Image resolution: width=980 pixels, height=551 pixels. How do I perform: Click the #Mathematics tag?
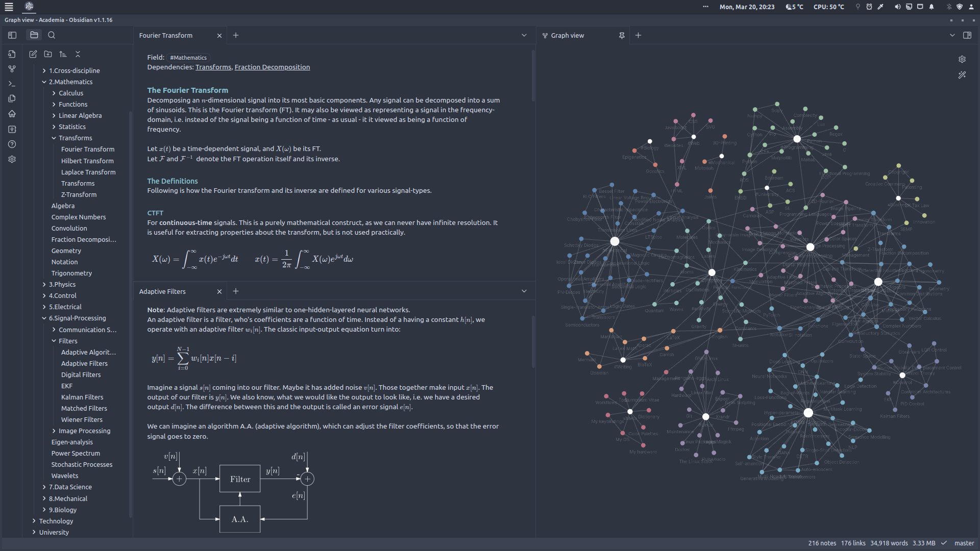click(x=188, y=58)
